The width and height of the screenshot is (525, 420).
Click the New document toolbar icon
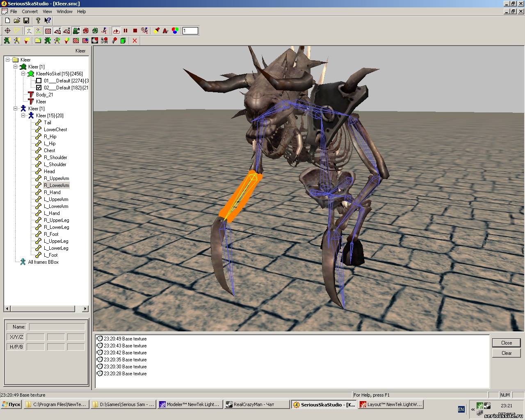click(7, 20)
